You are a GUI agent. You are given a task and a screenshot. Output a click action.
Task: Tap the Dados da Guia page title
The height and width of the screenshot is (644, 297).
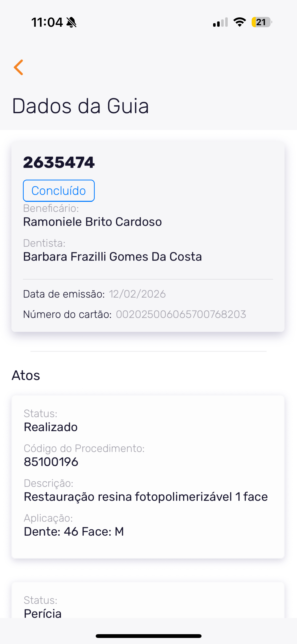point(80,106)
